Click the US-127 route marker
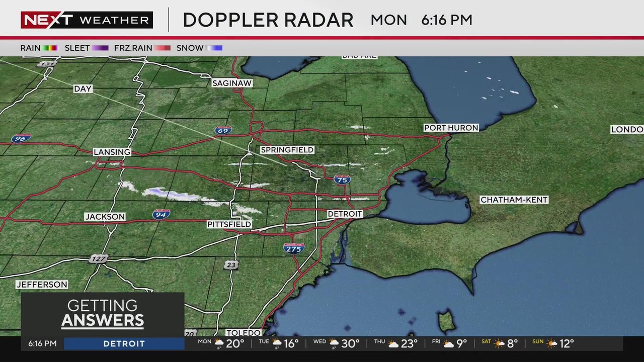644x362 pixels. point(99,258)
